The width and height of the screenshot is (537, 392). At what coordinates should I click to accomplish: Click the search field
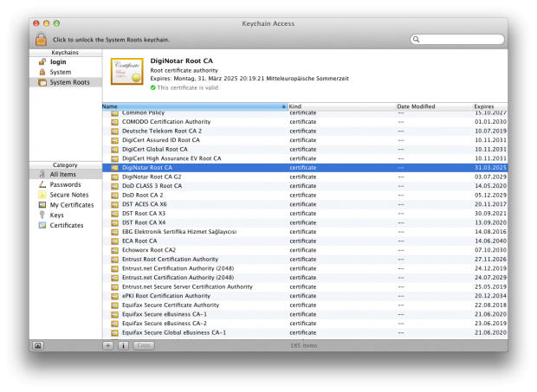[457, 39]
